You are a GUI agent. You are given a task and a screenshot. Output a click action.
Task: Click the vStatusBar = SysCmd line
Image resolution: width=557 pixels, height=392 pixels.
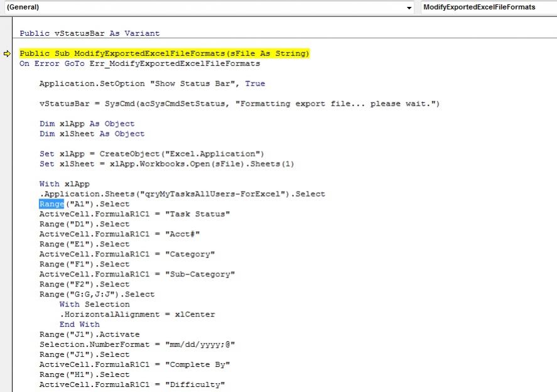coord(239,104)
